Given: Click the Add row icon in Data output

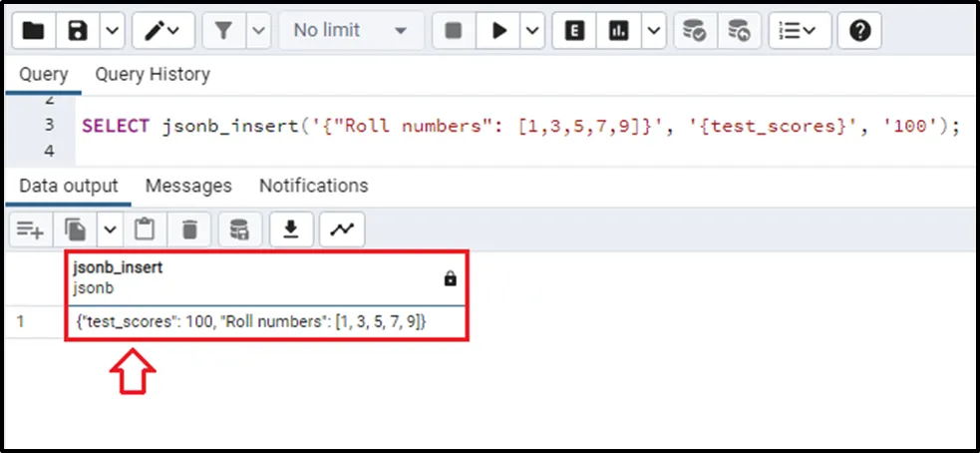Looking at the screenshot, I should (28, 230).
